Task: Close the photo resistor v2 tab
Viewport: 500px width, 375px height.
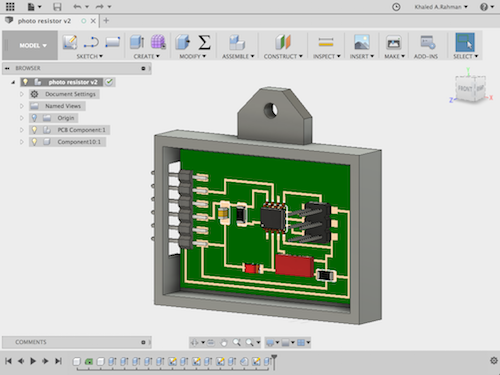Action: click(93, 21)
